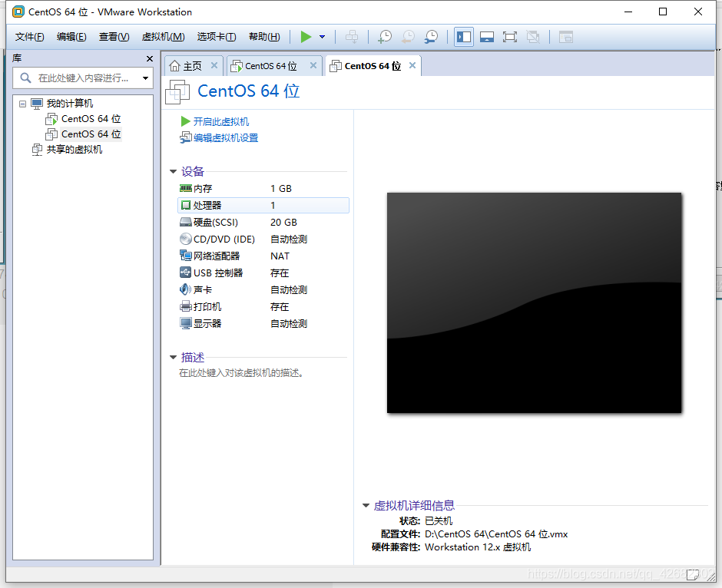
Task: Open the 文件(F) menu
Action: (29, 37)
